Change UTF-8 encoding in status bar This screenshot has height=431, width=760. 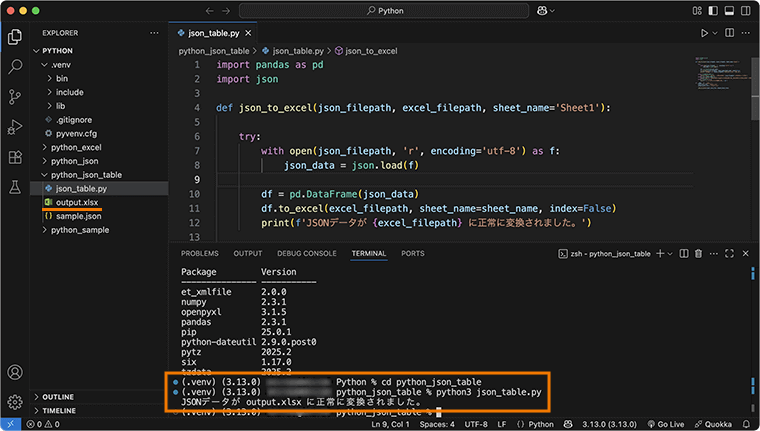click(x=476, y=424)
